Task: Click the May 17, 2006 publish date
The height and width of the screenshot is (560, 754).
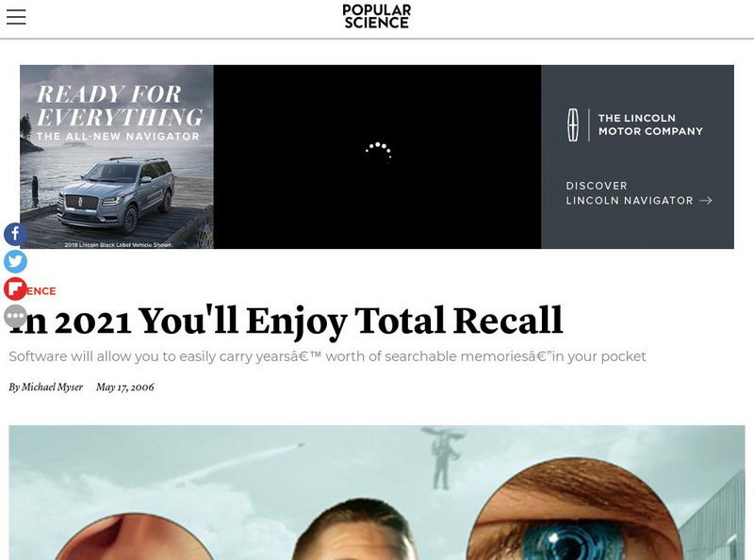Action: (x=125, y=387)
